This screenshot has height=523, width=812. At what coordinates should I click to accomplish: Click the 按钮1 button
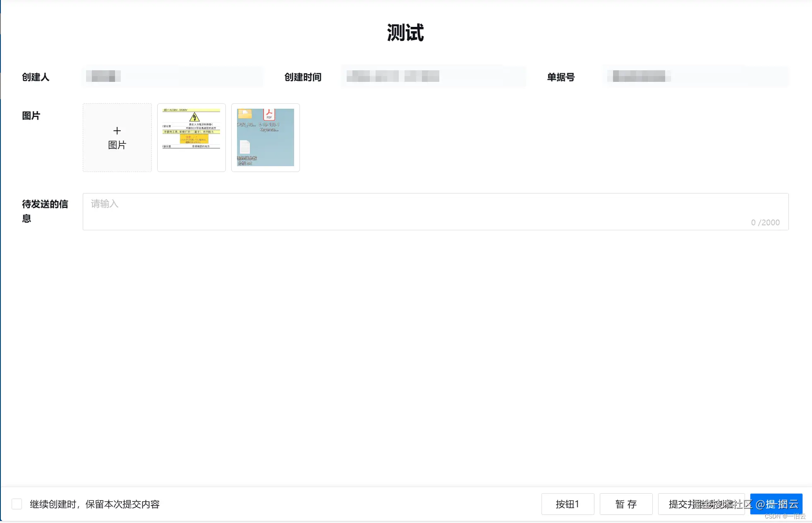click(x=568, y=504)
